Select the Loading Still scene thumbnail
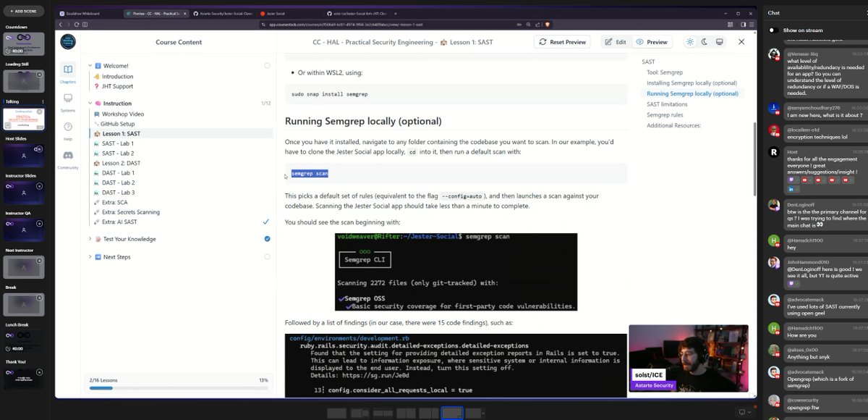 tap(25, 81)
